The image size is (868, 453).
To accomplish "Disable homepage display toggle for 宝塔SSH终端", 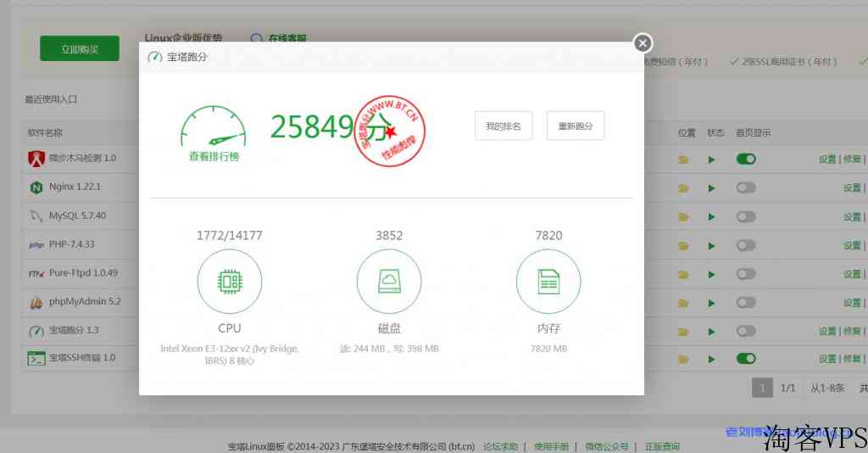I will pos(746,358).
